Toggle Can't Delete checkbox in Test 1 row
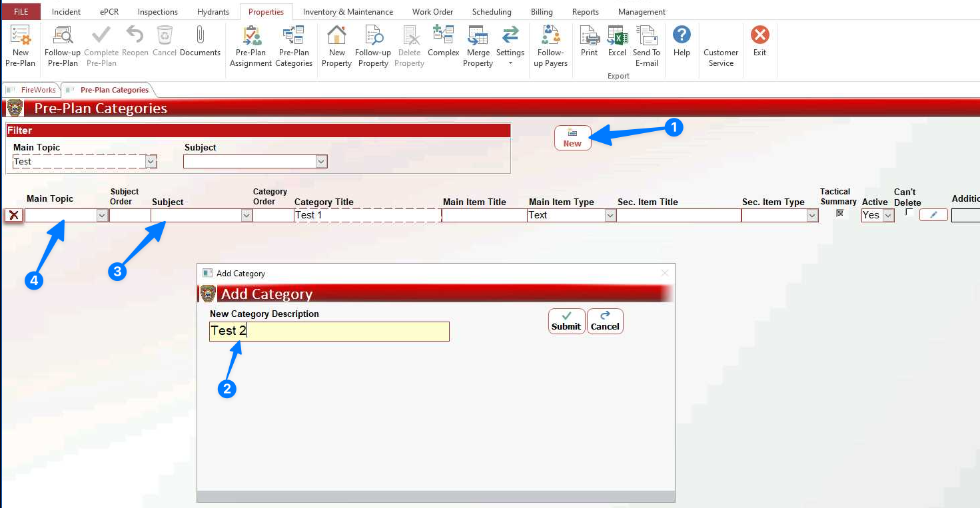980x508 pixels. 909,212
